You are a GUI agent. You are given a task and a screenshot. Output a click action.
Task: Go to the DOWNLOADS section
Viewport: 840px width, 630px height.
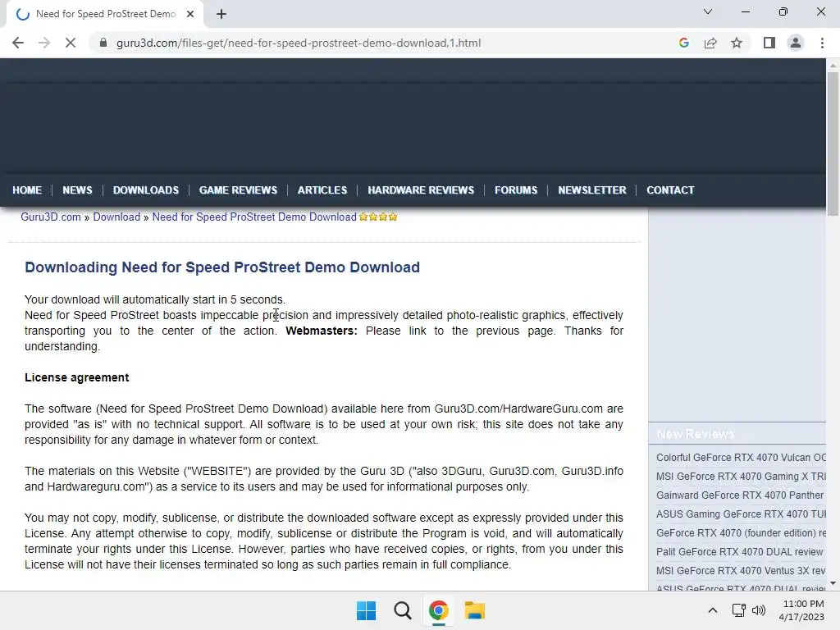point(146,190)
